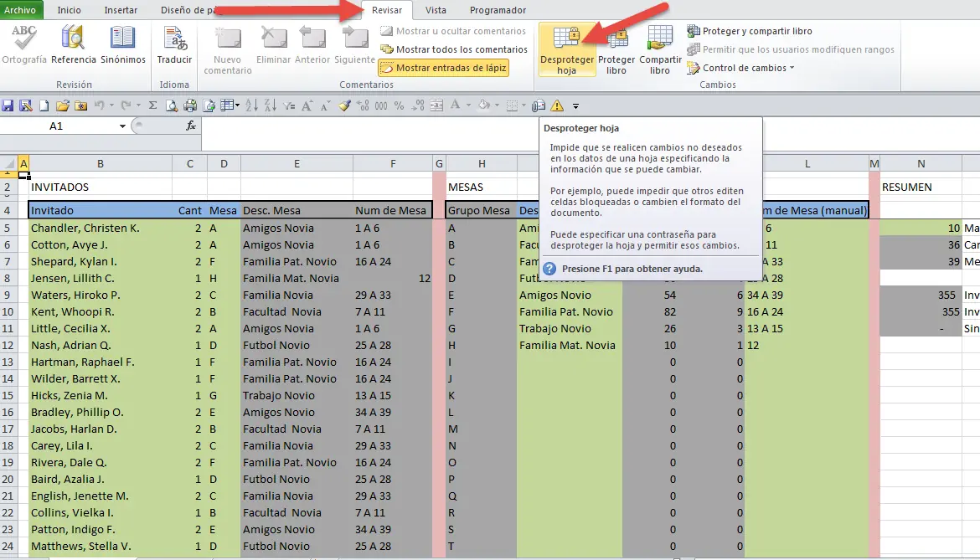
Task: Click the Undo arrow icon
Action: (x=100, y=105)
